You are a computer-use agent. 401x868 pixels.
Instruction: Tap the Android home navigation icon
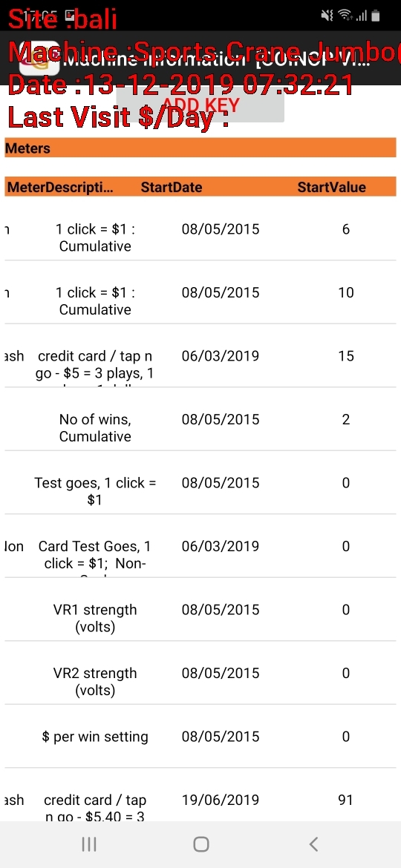coord(200,844)
